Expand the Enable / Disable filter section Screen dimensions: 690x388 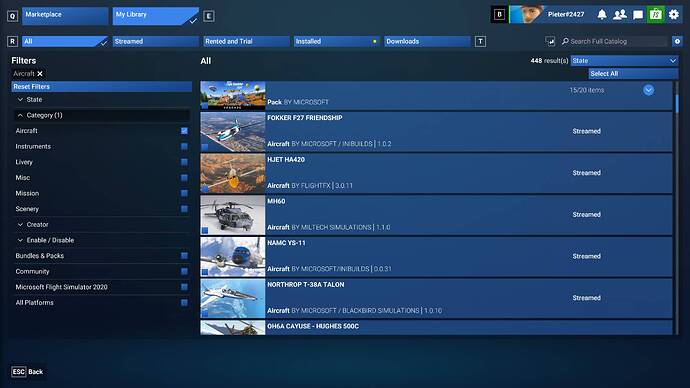(x=102, y=240)
